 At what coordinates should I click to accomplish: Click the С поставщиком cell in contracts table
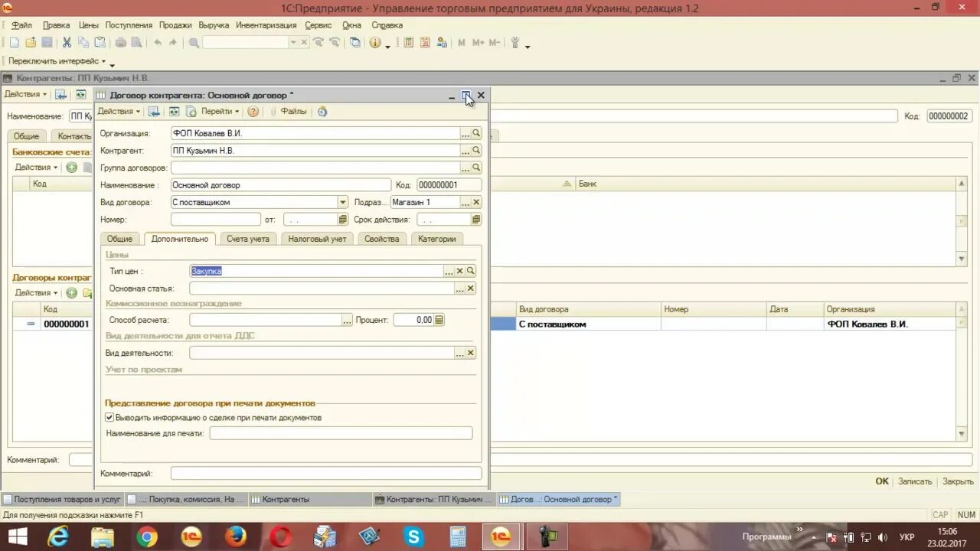tap(588, 324)
